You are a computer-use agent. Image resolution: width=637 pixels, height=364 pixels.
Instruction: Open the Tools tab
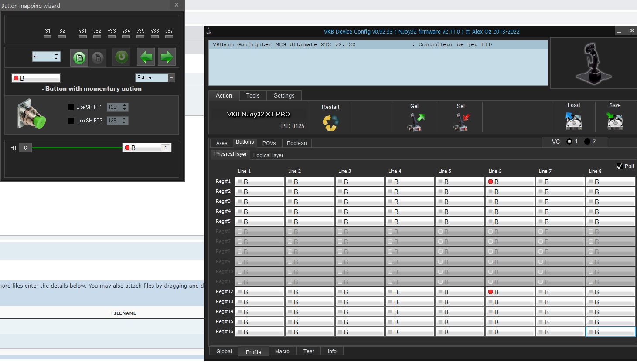tap(253, 96)
